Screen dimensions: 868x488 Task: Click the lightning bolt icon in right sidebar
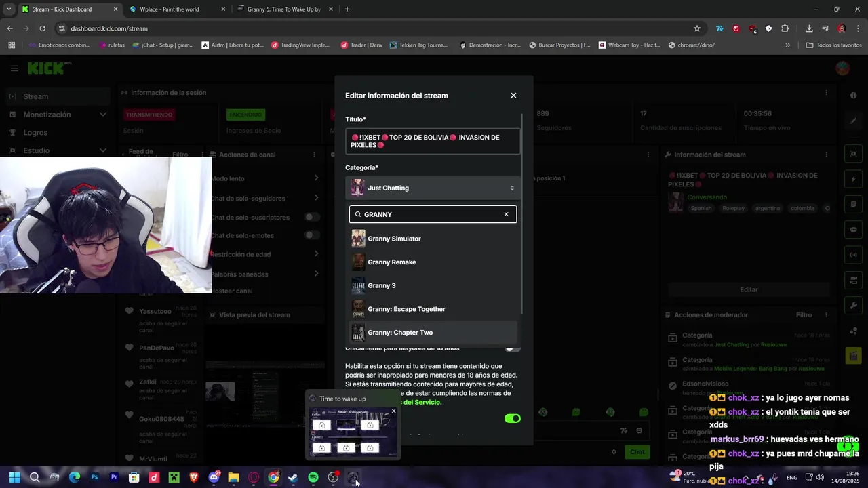(853, 180)
